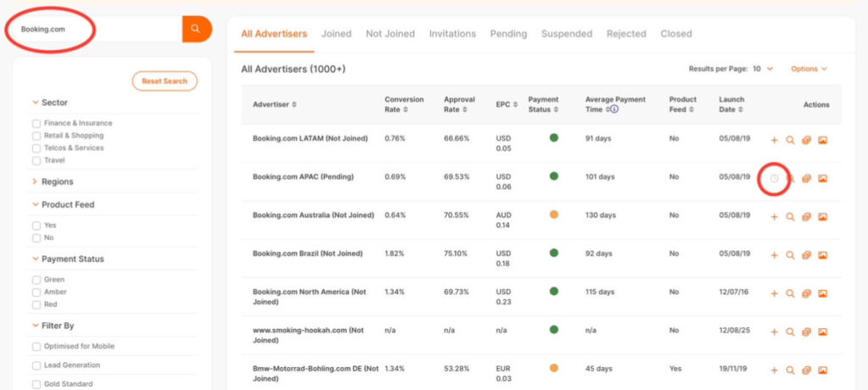Open the Options dropdown menu
868x390 pixels.
[x=809, y=69]
